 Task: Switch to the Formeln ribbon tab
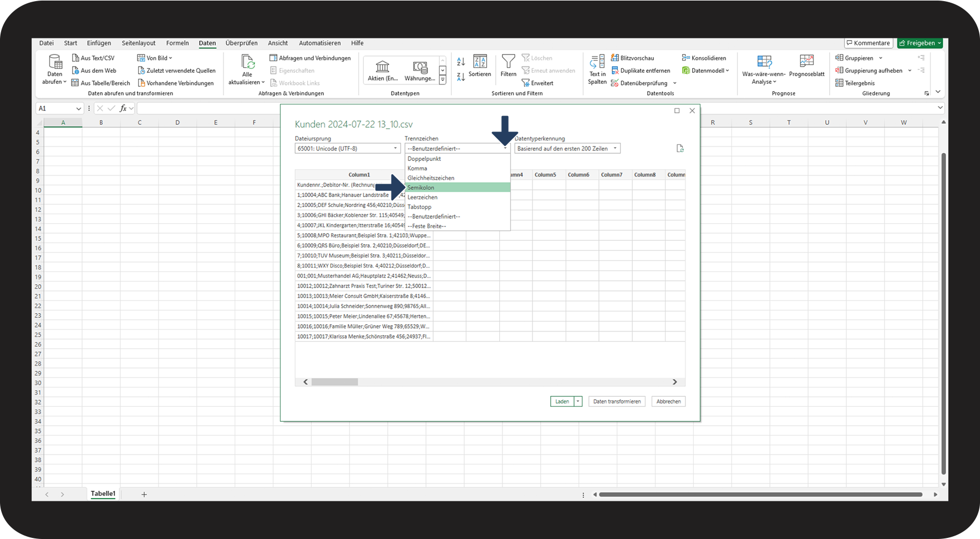177,43
